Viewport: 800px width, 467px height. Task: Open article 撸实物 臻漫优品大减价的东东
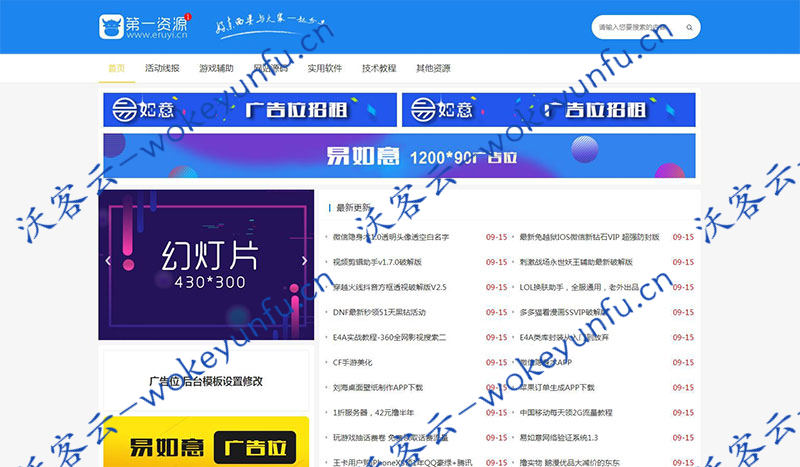569,462
